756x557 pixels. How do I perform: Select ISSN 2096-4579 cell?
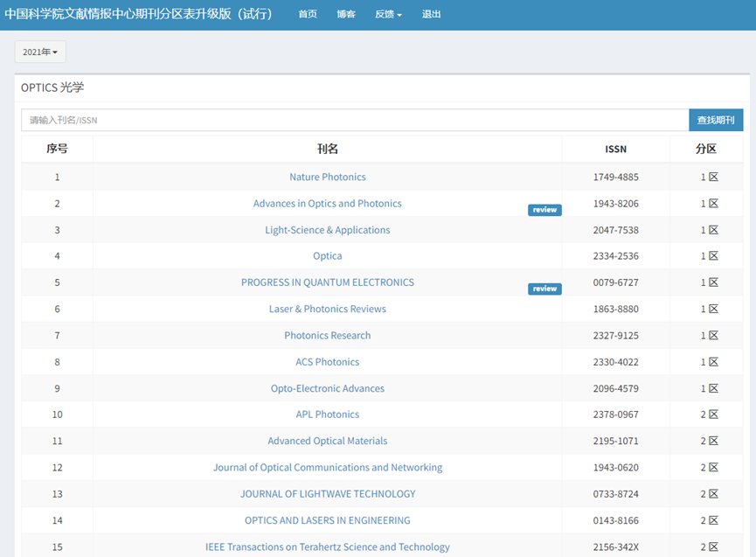coord(615,389)
